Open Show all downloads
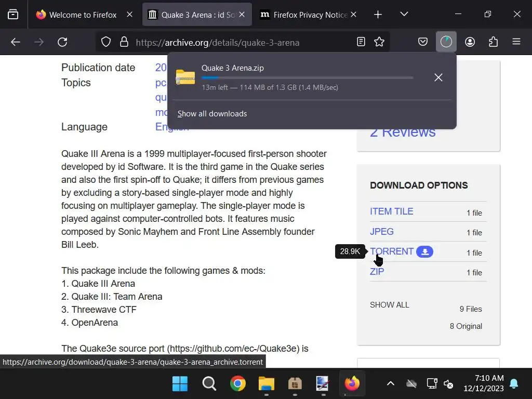The height and width of the screenshot is (399, 532). click(x=212, y=114)
